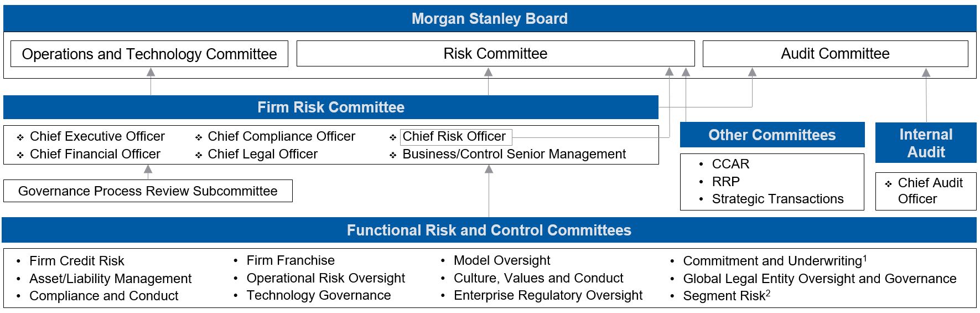Click the arrowhead above Governance Process Review Subcommittee
Viewport: 980px width, 313px height.
tap(148, 170)
